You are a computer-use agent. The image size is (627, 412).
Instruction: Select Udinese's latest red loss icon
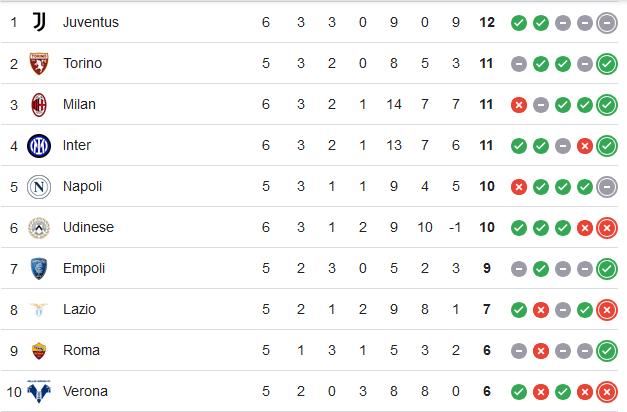point(607,228)
